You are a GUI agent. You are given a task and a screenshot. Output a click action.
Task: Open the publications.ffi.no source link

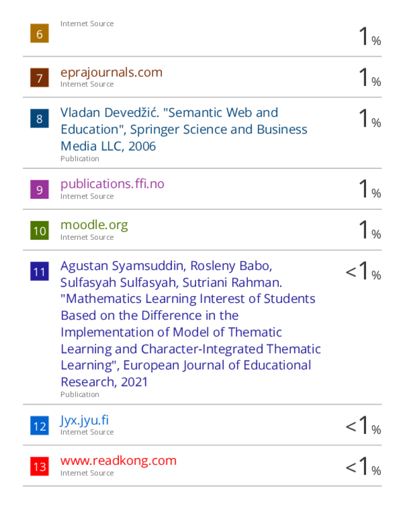coord(113,183)
